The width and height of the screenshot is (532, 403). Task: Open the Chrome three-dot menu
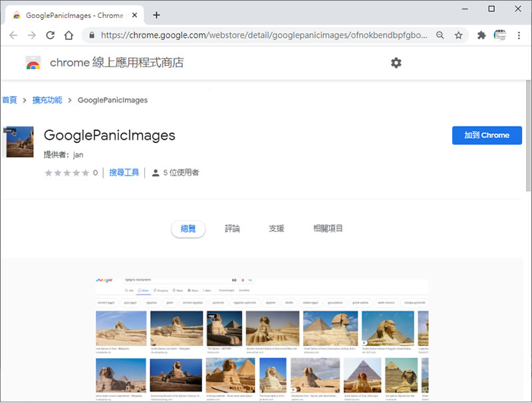519,35
